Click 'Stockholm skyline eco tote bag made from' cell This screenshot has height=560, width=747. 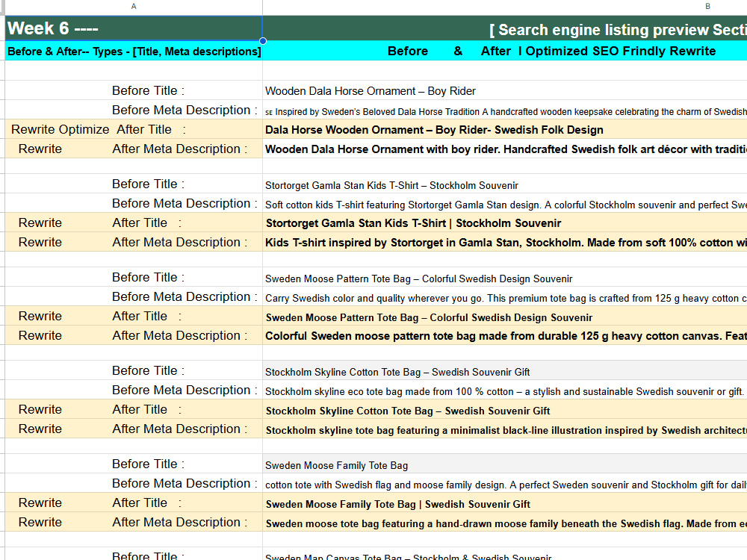point(504,390)
